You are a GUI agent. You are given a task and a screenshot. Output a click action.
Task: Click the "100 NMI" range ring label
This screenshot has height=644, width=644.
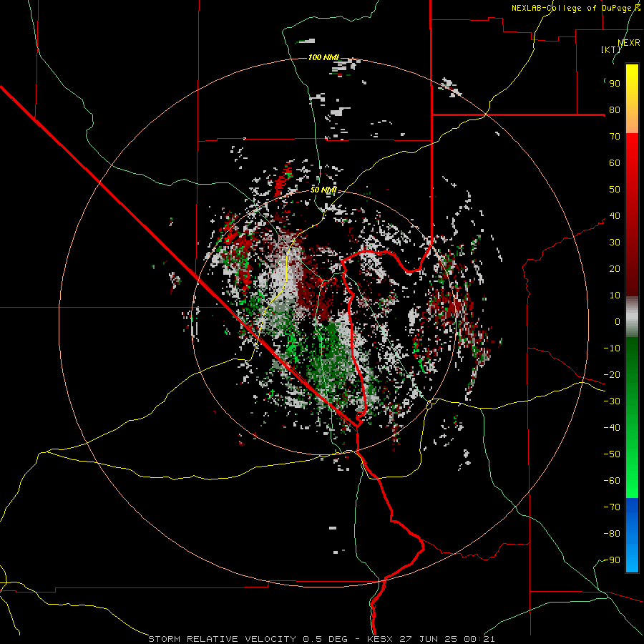pos(323,57)
